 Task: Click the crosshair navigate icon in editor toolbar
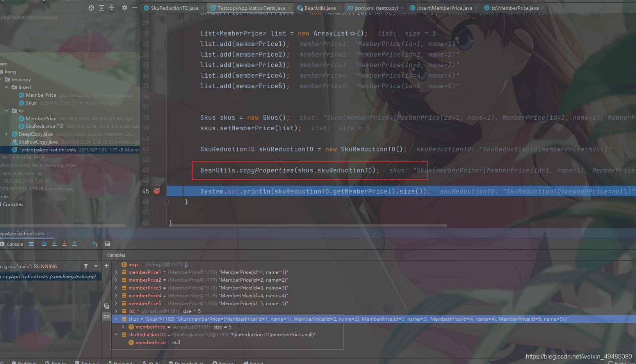[x=91, y=7]
